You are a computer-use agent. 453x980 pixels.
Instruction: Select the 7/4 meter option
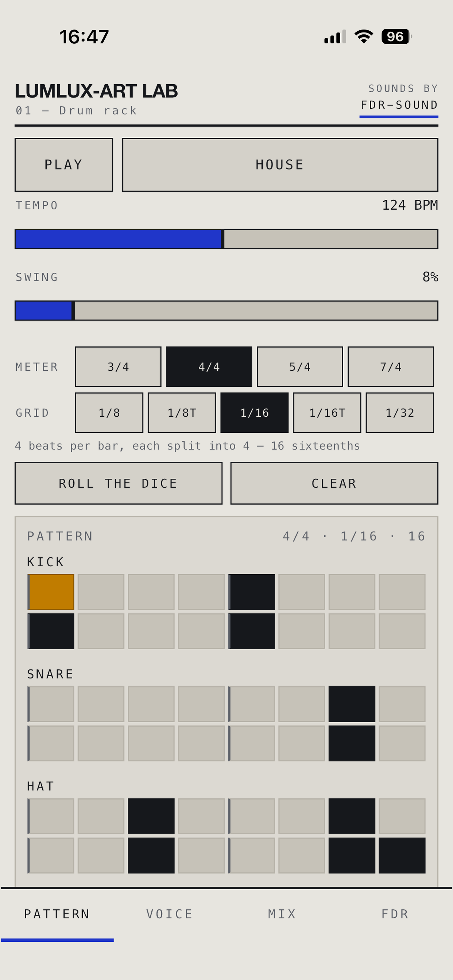click(391, 367)
